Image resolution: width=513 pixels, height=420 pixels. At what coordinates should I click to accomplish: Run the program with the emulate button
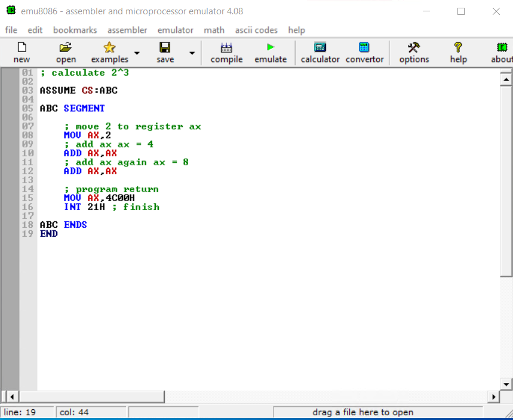coord(271,52)
